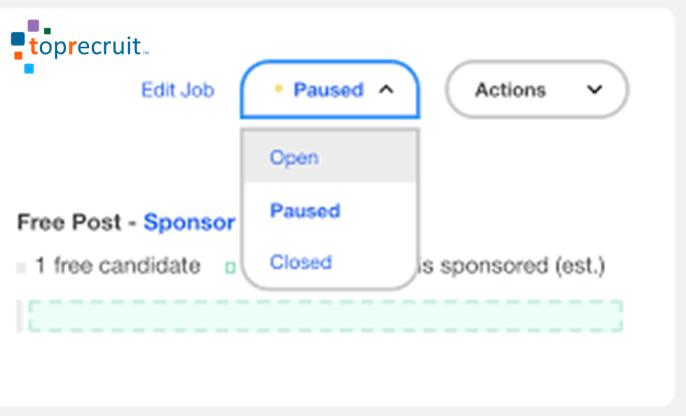Click the green outlined sponsored legend square
The height and width of the screenshot is (416, 686).
click(231, 267)
